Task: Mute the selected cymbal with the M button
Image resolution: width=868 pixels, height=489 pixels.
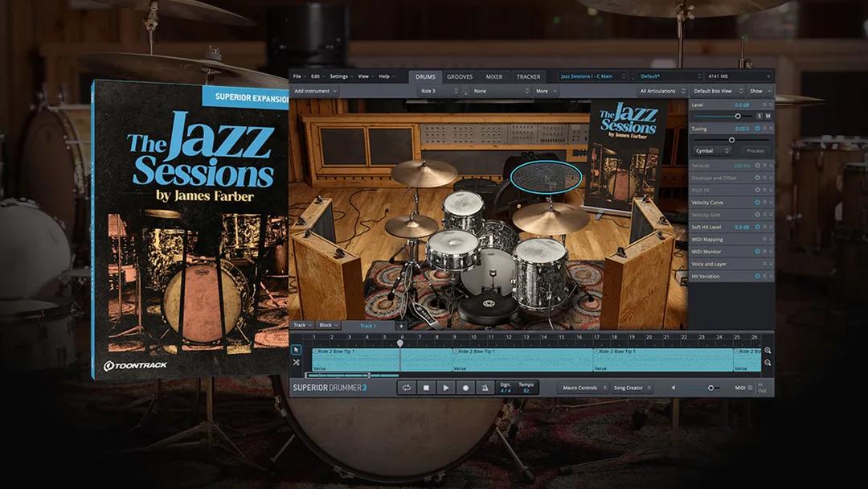Action: 768,116
